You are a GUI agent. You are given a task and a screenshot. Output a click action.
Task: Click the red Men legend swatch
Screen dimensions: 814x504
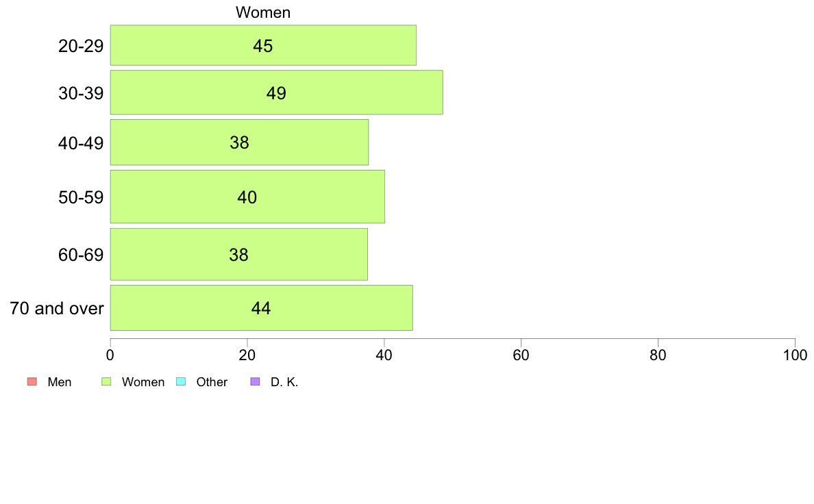32,381
